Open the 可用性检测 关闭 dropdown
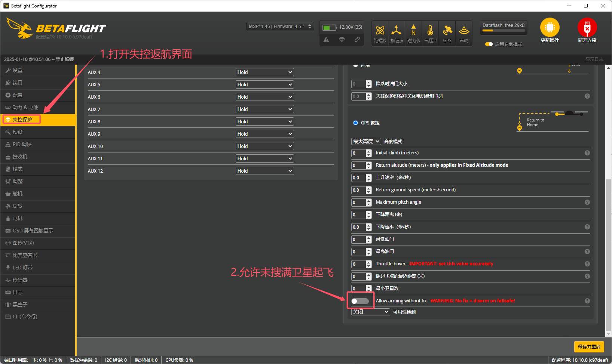This screenshot has height=364, width=612. [x=371, y=312]
